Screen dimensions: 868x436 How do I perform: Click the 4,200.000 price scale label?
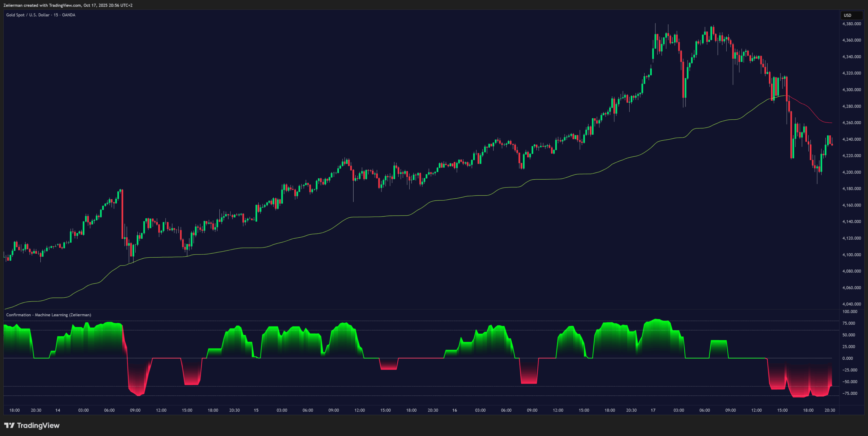851,172
